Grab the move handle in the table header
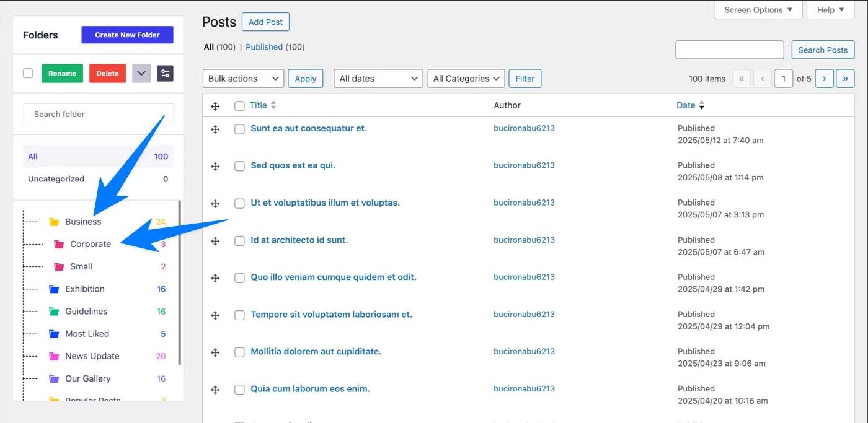Viewport: 868px width, 423px height. pyautogui.click(x=215, y=106)
